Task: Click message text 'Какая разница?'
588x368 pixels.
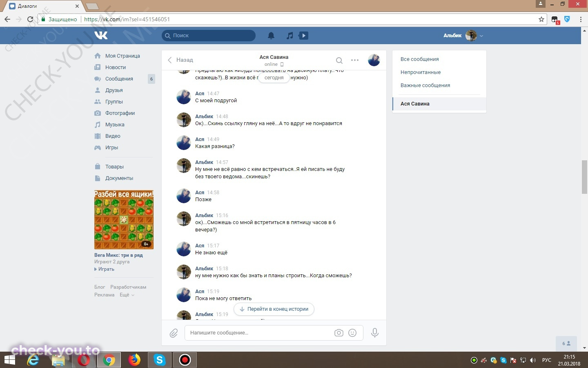Action: click(x=215, y=146)
